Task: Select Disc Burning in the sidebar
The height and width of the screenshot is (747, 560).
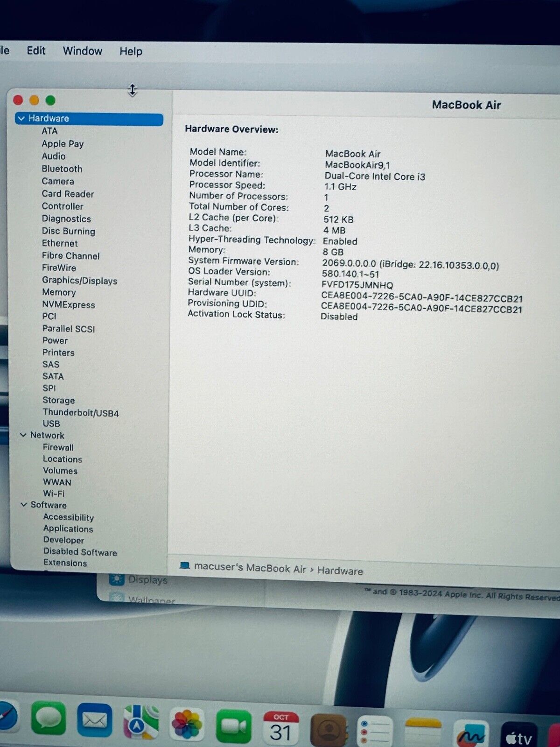Action: coord(69,231)
